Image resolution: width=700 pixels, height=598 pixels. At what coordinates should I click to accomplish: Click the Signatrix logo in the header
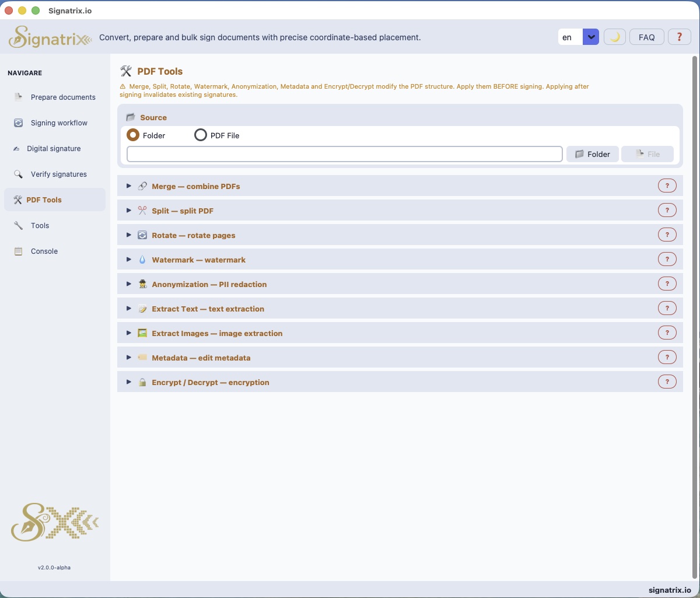coord(50,37)
